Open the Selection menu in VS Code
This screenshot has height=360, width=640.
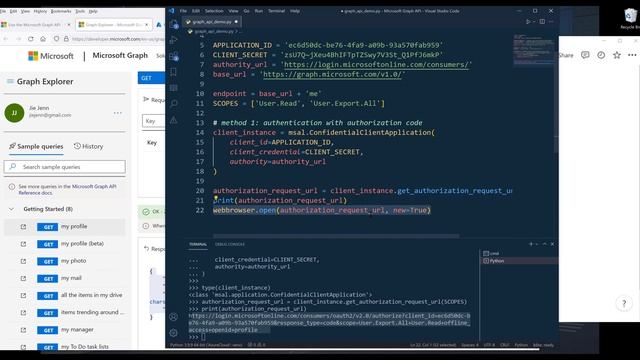[x=214, y=11]
